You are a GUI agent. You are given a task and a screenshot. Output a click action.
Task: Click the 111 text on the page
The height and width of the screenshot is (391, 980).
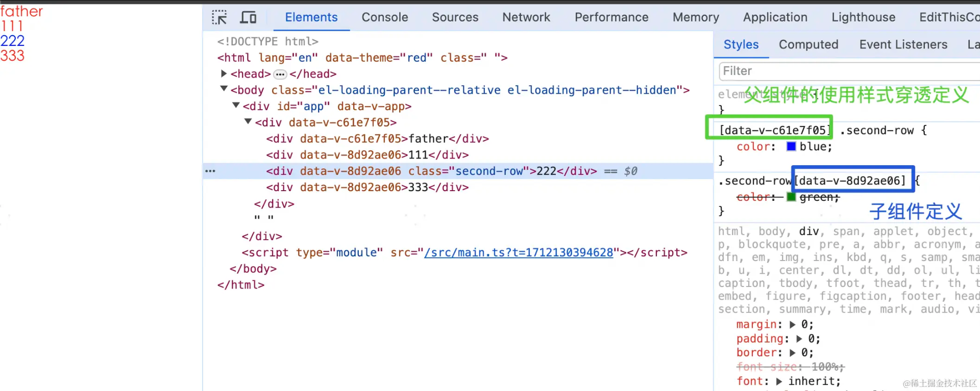pyautogui.click(x=12, y=26)
